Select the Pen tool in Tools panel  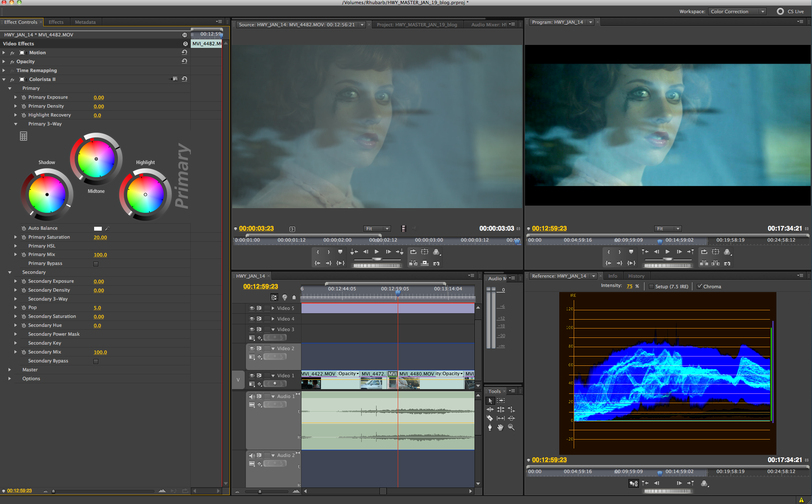pos(490,427)
